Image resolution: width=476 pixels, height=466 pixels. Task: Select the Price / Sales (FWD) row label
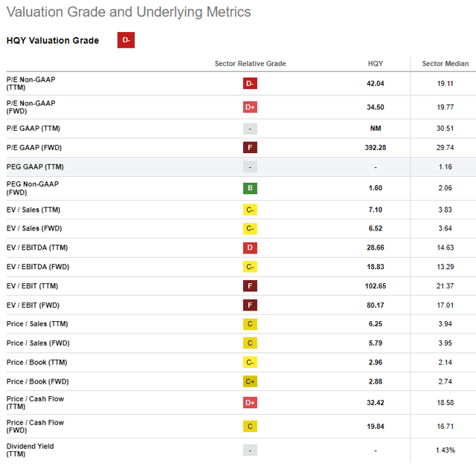pos(38,343)
